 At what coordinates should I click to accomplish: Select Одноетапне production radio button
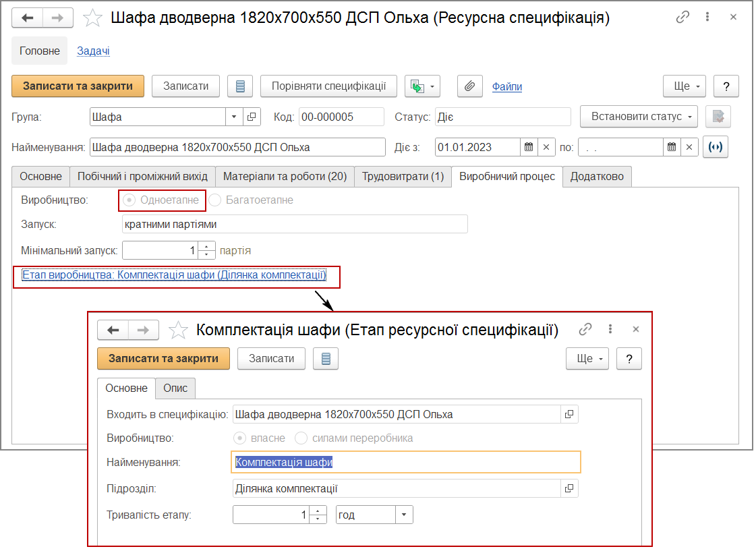tap(129, 200)
